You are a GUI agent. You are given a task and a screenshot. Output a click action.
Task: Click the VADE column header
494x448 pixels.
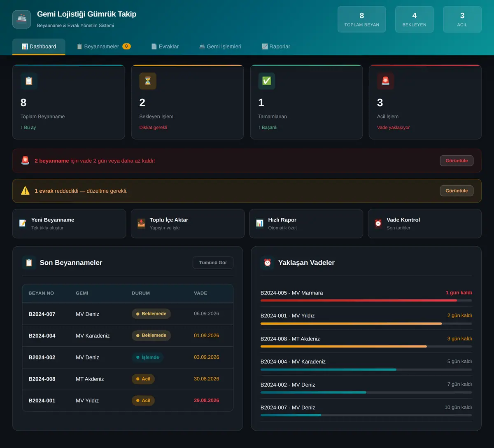click(200, 293)
